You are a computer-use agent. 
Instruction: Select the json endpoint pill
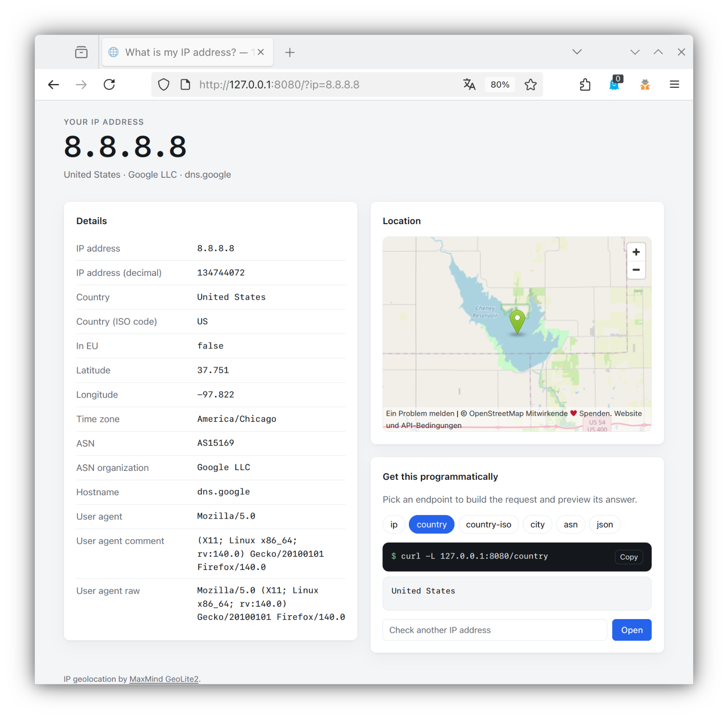pyautogui.click(x=605, y=524)
